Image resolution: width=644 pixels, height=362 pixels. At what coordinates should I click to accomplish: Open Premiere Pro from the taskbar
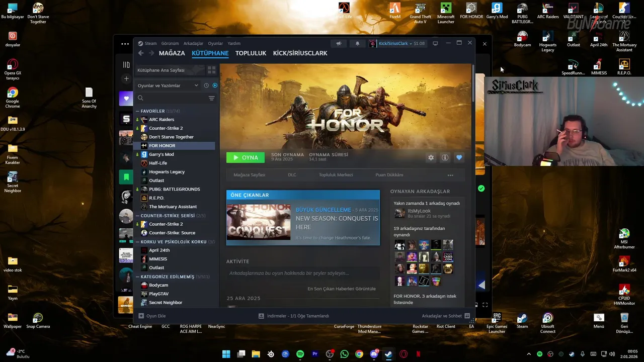(315, 354)
